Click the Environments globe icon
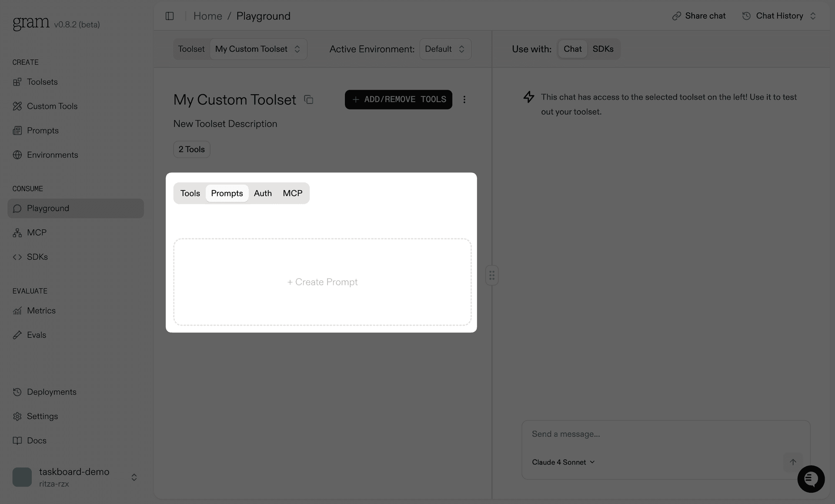Viewport: 835px width, 504px height. [x=17, y=155]
